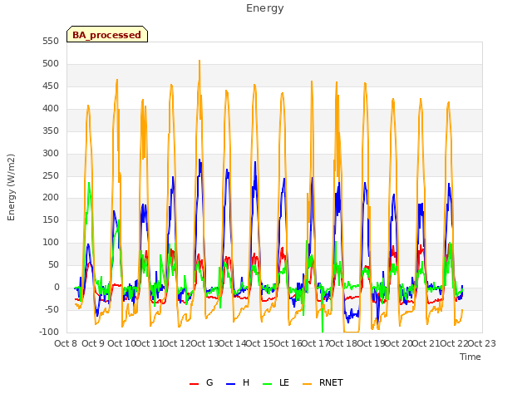Image resolution: width=532 pixels, height=399 pixels.
Task: Click the Oct 9 x-axis tick label
Action: (93, 343)
